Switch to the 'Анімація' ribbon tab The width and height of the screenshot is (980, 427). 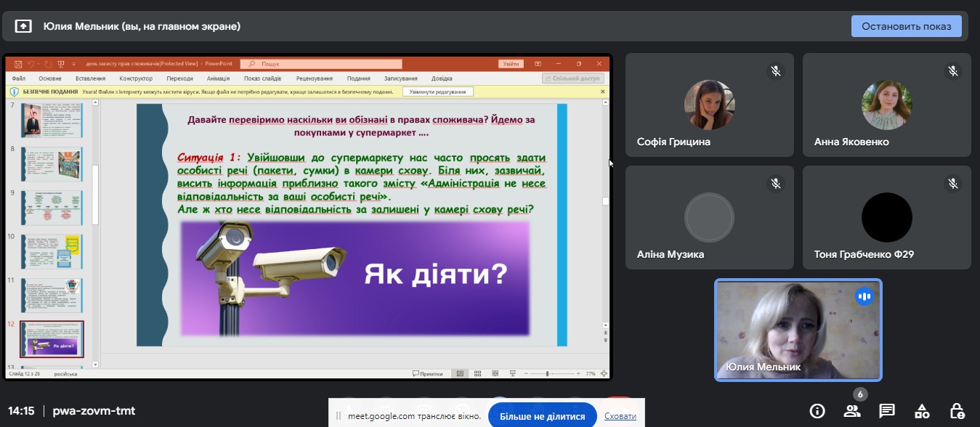click(x=218, y=78)
